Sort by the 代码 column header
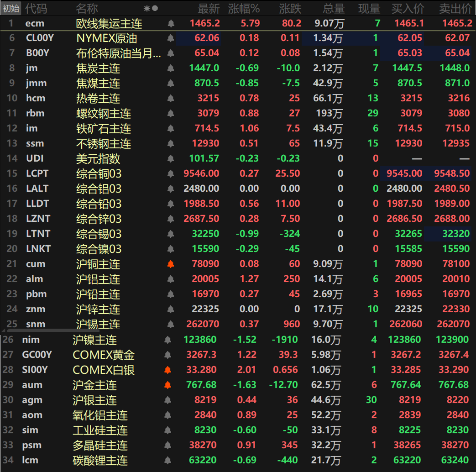Image resolution: width=476 pixels, height=472 pixels. [x=36, y=9]
